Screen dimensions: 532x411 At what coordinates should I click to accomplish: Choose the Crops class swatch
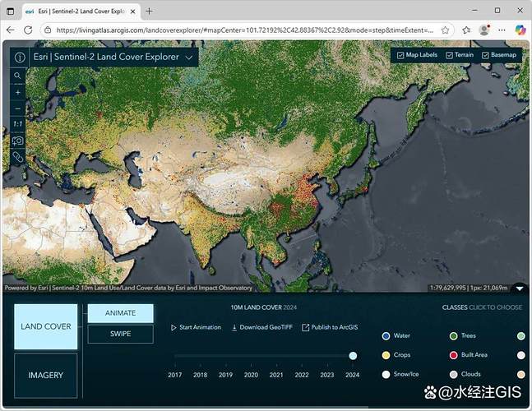386,355
